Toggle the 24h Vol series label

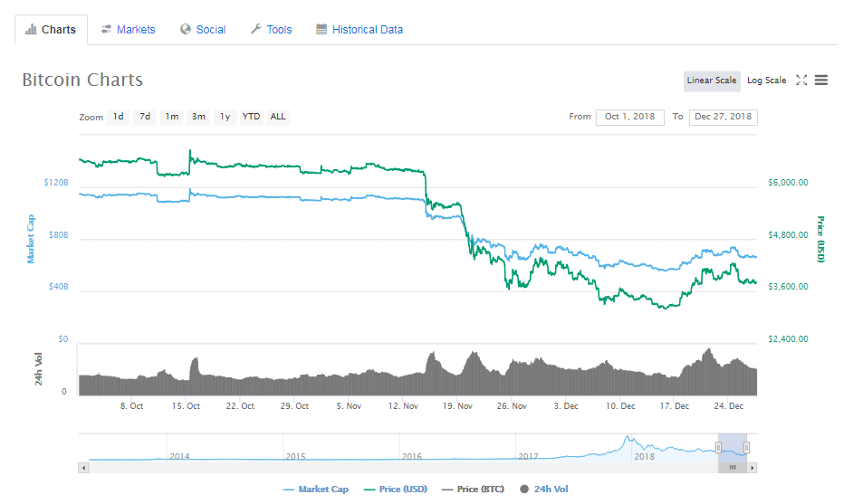point(551,490)
